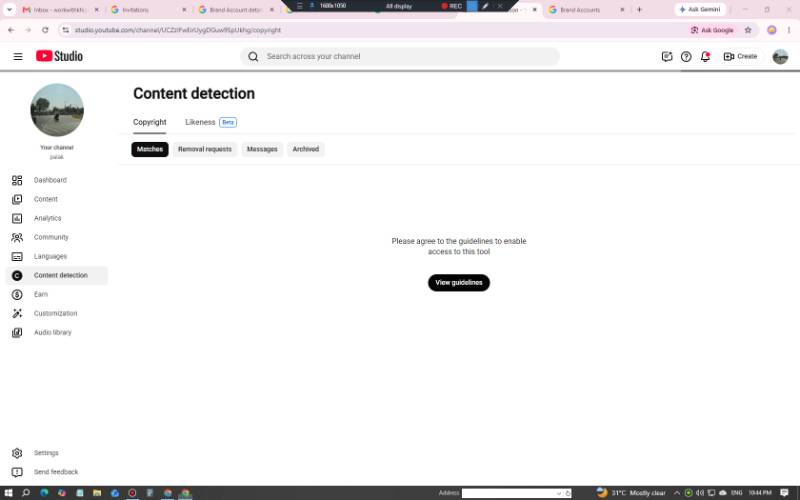
Task: Open Community in the sidebar
Action: tap(57, 237)
